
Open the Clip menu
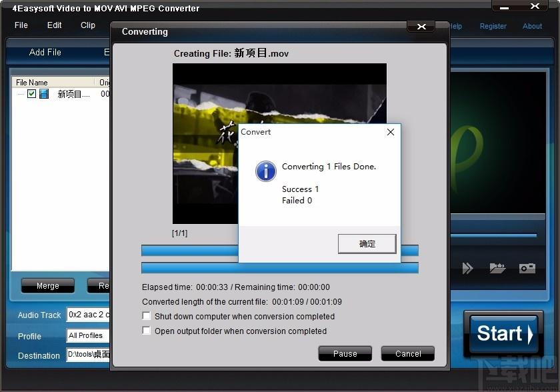[x=88, y=25]
